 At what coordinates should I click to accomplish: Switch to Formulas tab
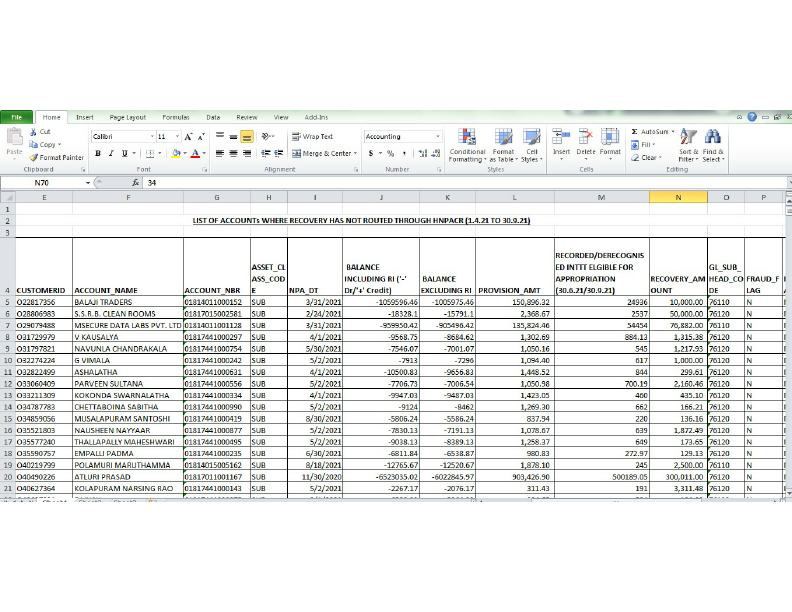tap(176, 118)
